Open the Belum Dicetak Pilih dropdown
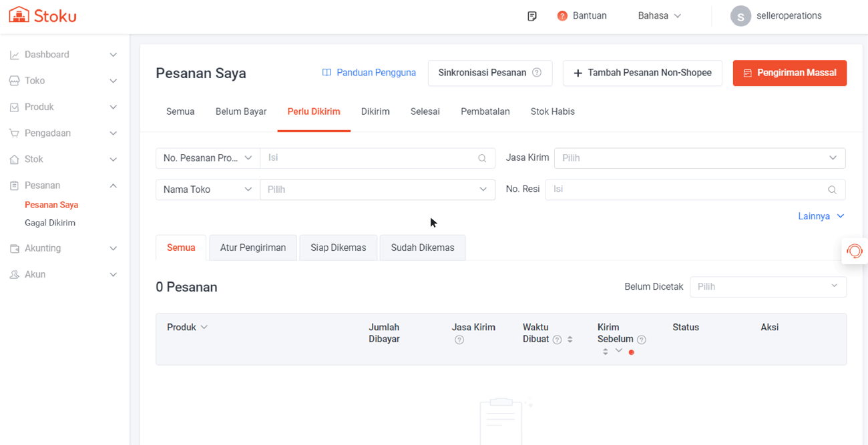 point(767,287)
